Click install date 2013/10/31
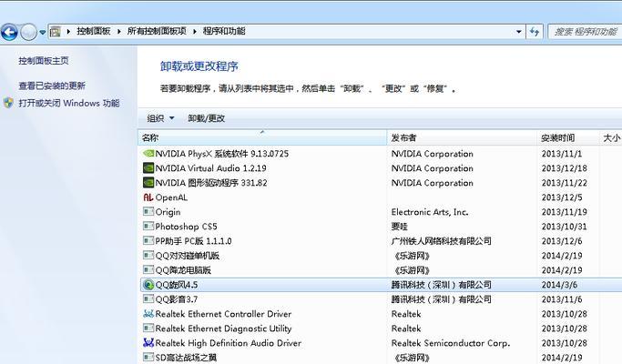Screen dimensions: 622x364 (564, 227)
